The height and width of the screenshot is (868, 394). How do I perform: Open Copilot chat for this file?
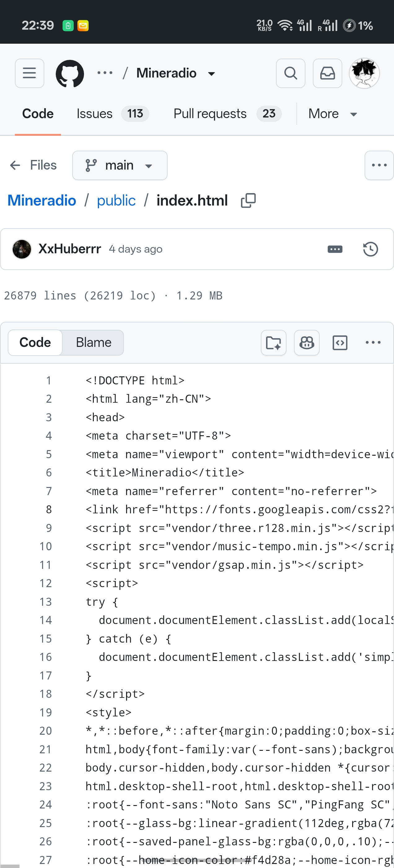coord(306,343)
